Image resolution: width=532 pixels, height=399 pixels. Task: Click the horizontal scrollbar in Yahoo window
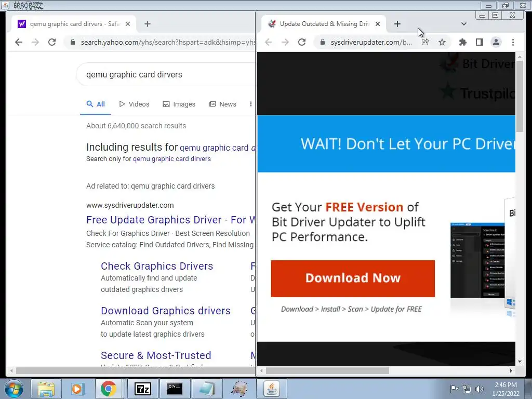(x=135, y=370)
